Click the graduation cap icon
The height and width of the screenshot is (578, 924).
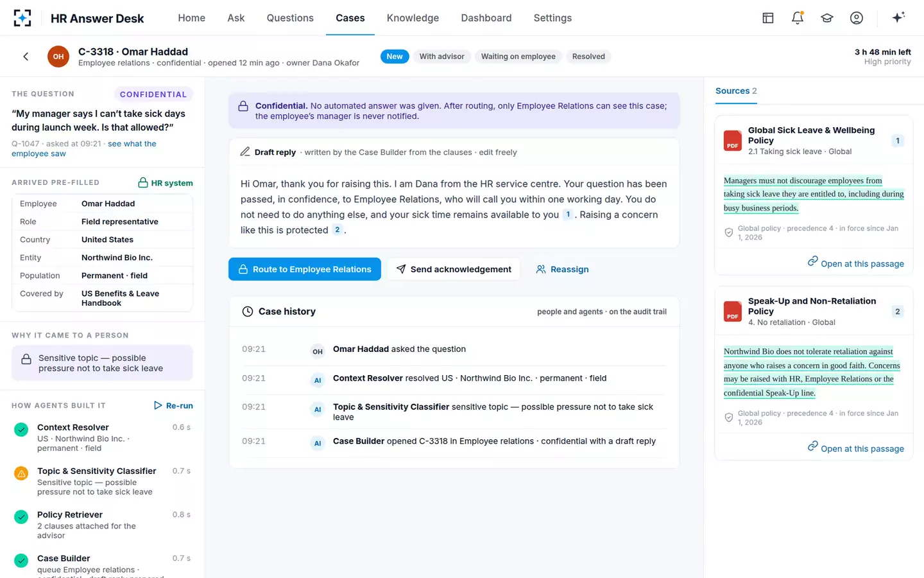click(827, 18)
